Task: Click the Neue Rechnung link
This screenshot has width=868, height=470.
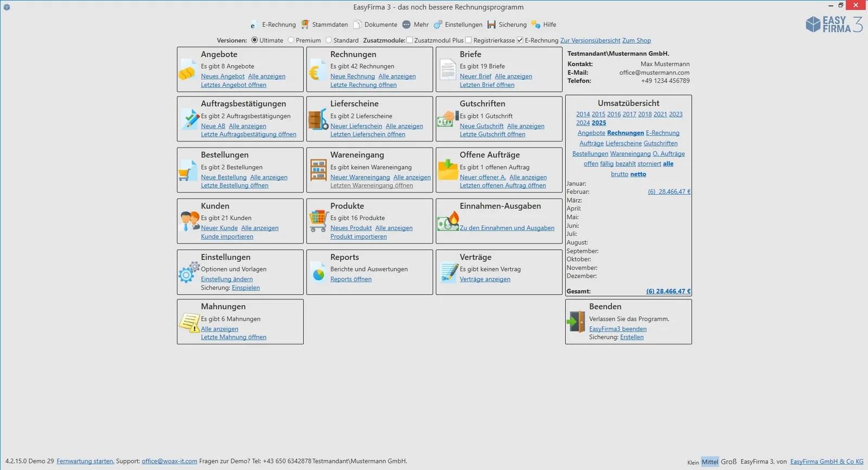Action: tap(353, 77)
